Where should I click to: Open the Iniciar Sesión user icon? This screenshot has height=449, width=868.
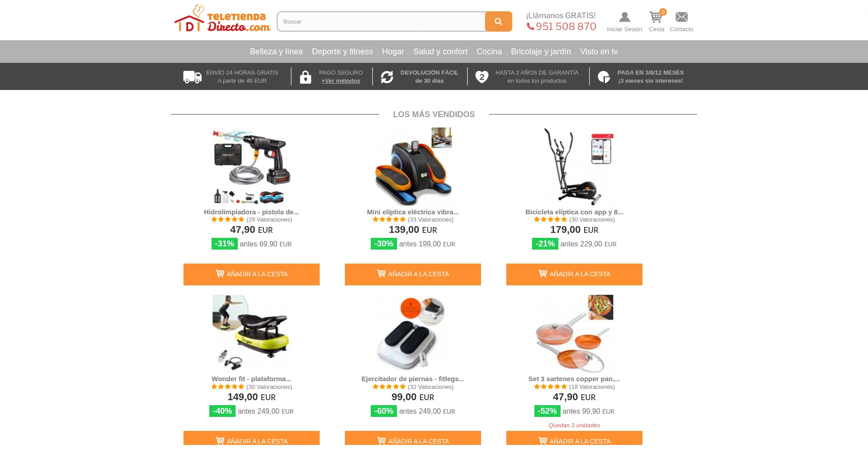coord(624,17)
